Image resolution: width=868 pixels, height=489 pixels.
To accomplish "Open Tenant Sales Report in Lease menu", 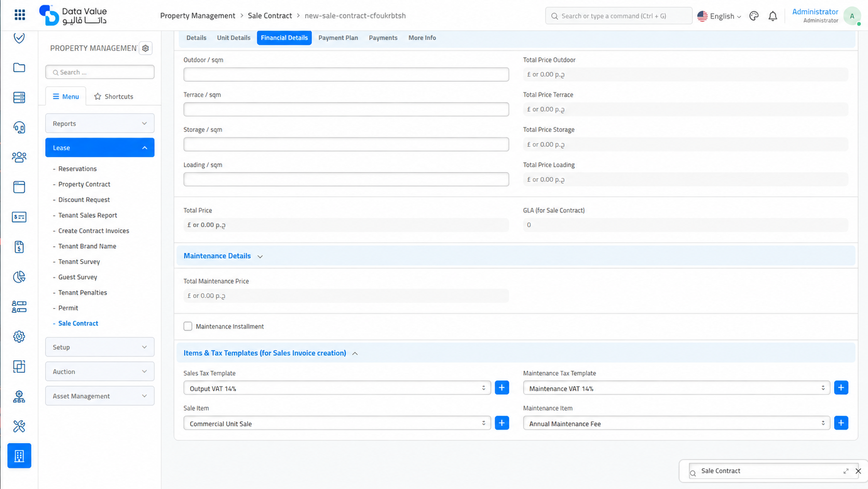I will (88, 215).
